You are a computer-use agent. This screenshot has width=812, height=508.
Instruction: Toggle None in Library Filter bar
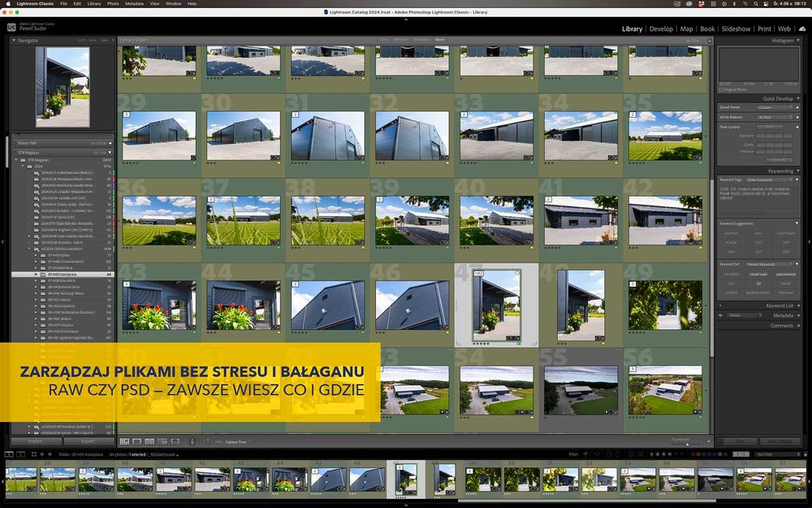pos(439,40)
